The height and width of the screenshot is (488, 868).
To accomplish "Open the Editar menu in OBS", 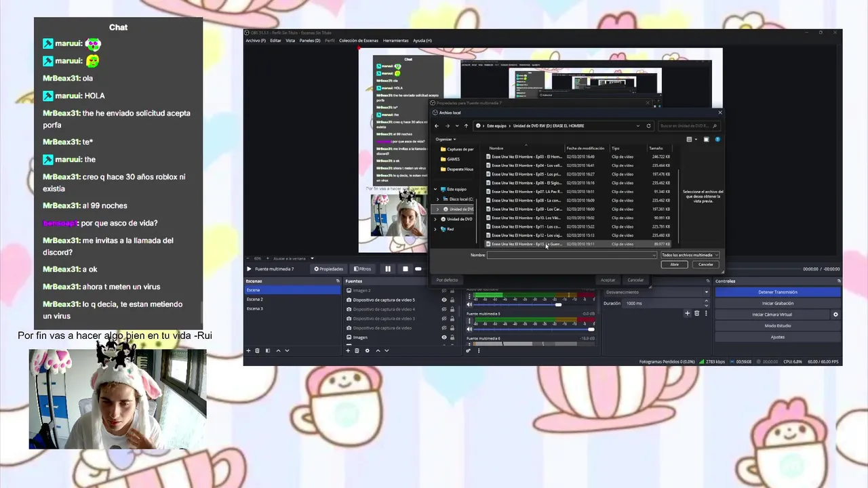I will pos(275,41).
